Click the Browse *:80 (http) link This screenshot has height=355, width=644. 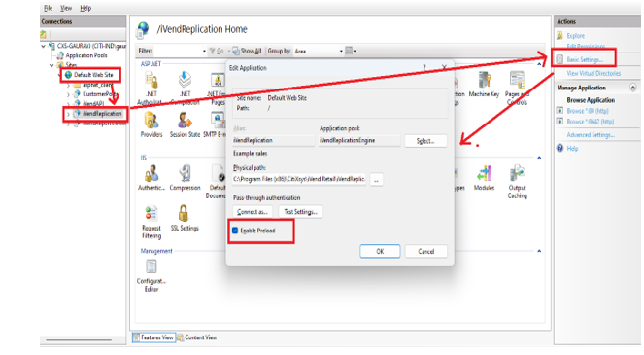(588, 111)
